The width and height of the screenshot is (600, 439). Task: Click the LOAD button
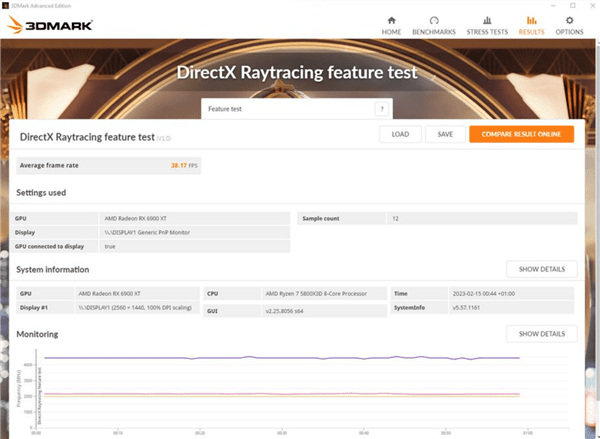[x=400, y=134]
